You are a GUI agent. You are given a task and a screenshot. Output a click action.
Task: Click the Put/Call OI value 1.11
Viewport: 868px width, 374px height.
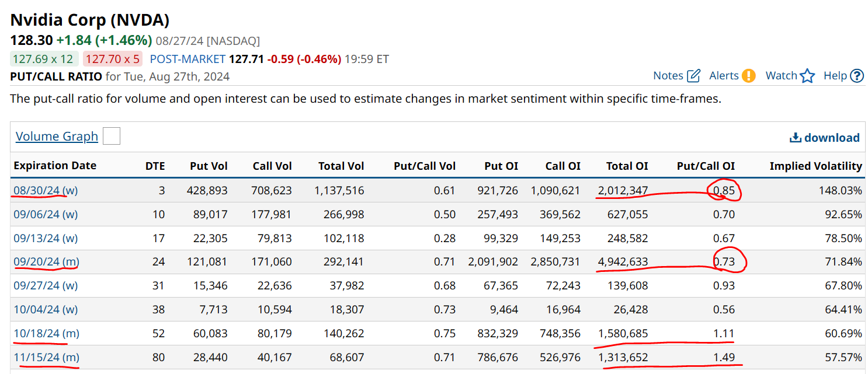(x=724, y=333)
